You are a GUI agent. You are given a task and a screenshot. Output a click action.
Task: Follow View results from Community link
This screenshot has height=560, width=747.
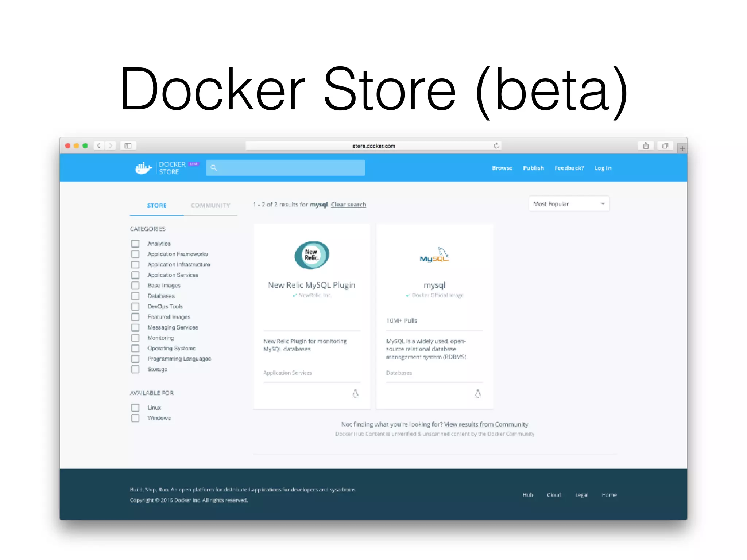click(486, 424)
